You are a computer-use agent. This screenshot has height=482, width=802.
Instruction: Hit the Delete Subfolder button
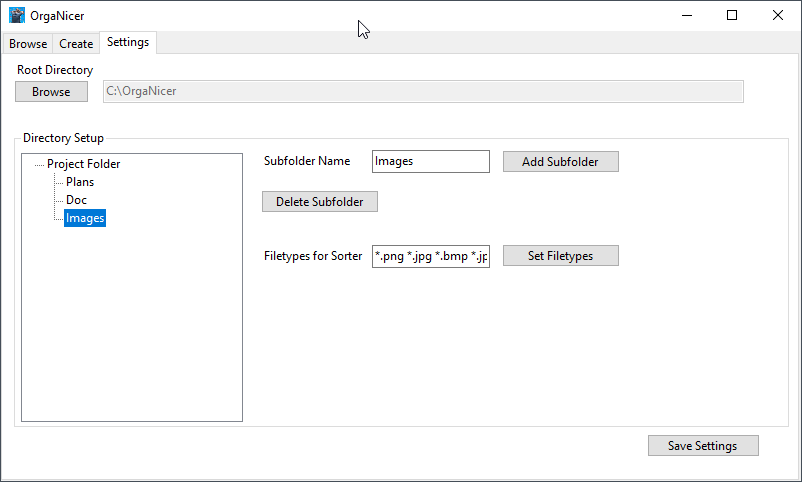click(320, 202)
